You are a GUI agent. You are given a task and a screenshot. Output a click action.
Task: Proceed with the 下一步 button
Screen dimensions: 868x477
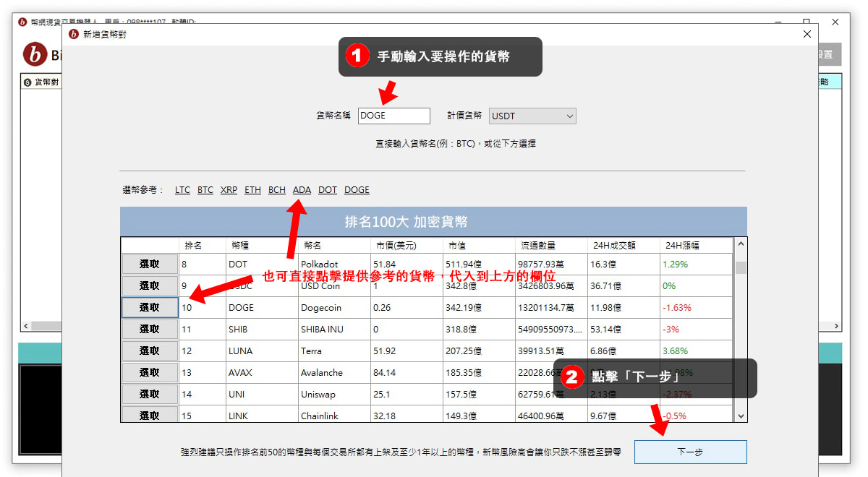tap(690, 452)
